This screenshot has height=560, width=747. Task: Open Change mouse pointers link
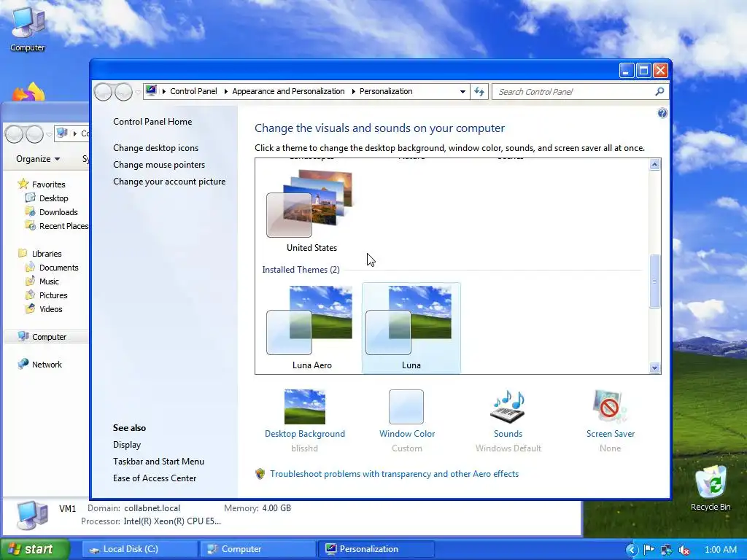pyautogui.click(x=159, y=164)
